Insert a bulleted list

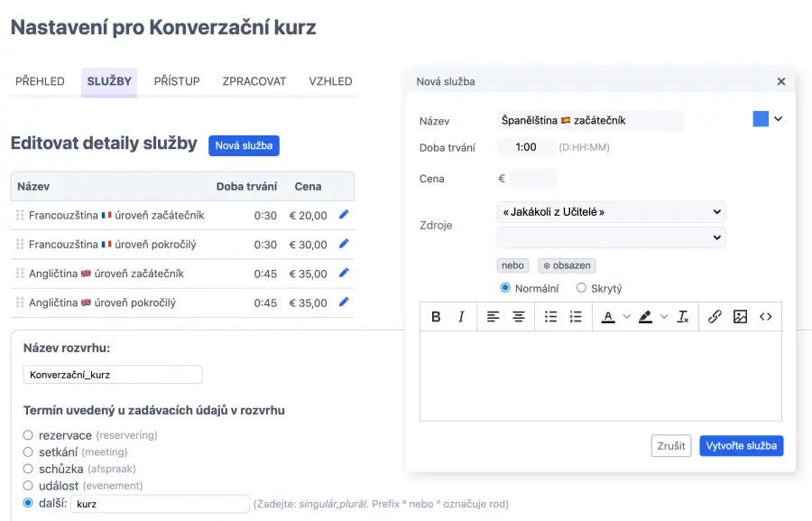coord(550,317)
